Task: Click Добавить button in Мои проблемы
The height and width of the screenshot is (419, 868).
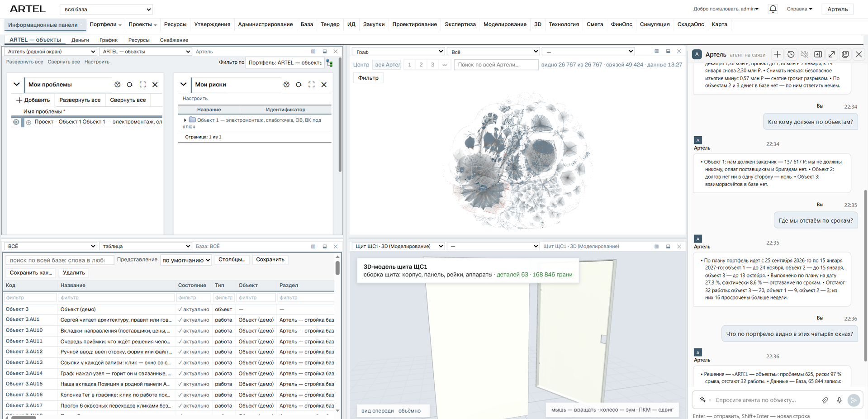Action: coord(33,100)
